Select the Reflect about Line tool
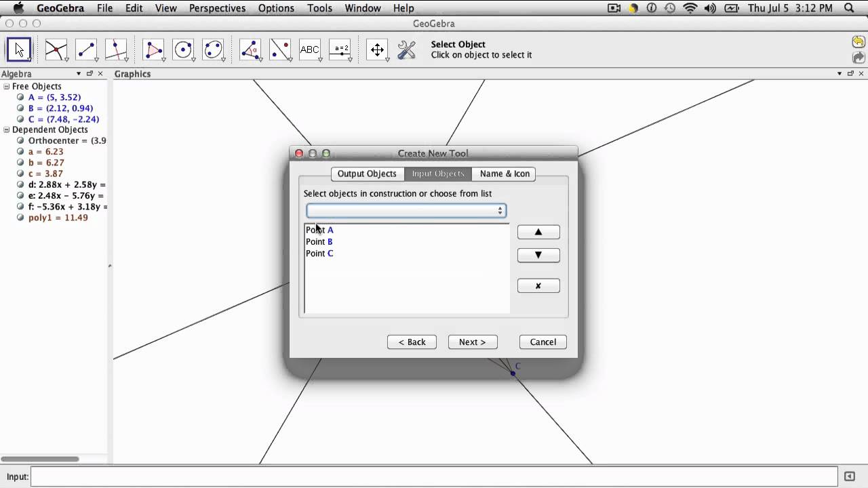The width and height of the screenshot is (868, 488). pos(281,49)
